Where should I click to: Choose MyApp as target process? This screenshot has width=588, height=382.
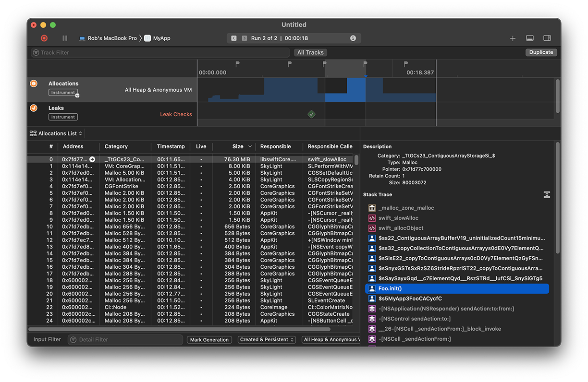(158, 38)
